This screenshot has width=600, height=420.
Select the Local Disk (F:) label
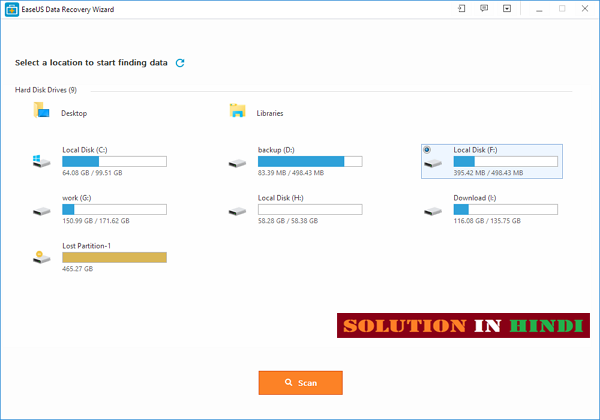(x=475, y=150)
